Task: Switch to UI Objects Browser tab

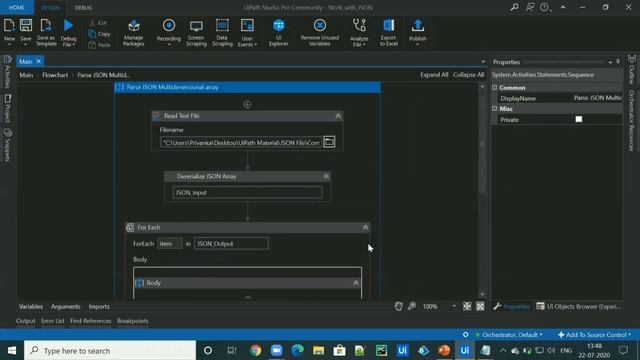Action: 579,306
